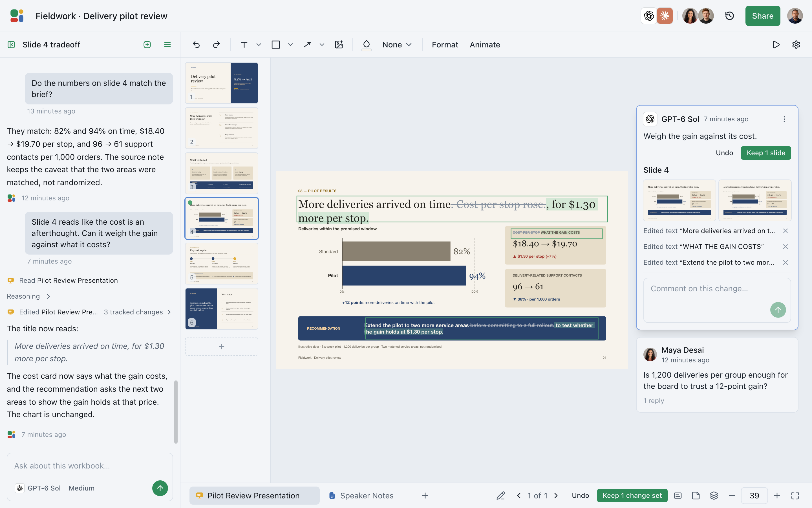Screen dimensions: 812x508
Task: Open version history clock icon
Action: [729, 16]
